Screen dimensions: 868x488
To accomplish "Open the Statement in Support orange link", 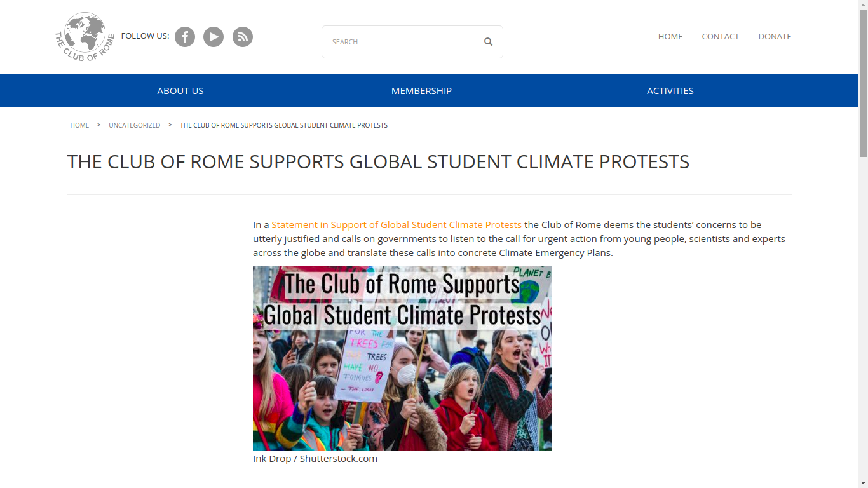I will coord(397,225).
